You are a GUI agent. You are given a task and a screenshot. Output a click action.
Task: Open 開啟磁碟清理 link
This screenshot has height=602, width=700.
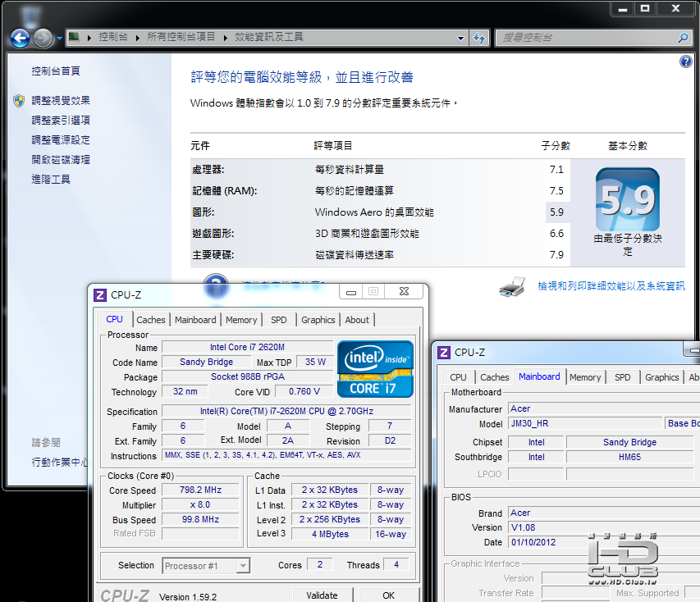click(61, 159)
